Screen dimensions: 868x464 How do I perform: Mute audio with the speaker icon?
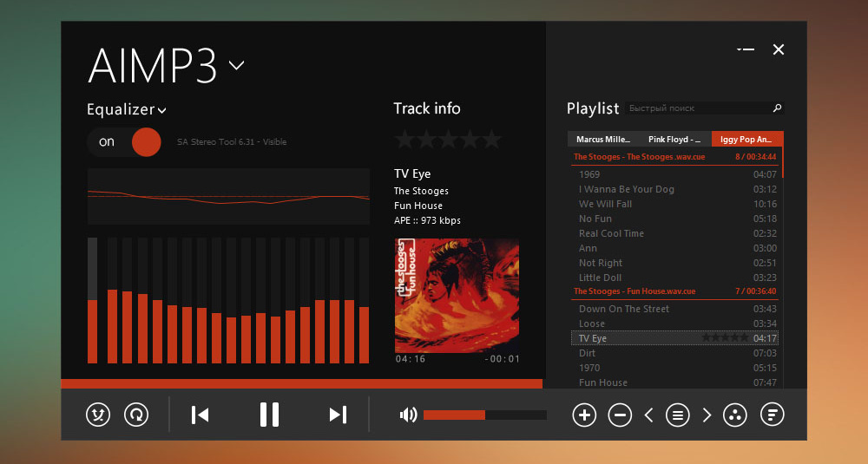408,415
